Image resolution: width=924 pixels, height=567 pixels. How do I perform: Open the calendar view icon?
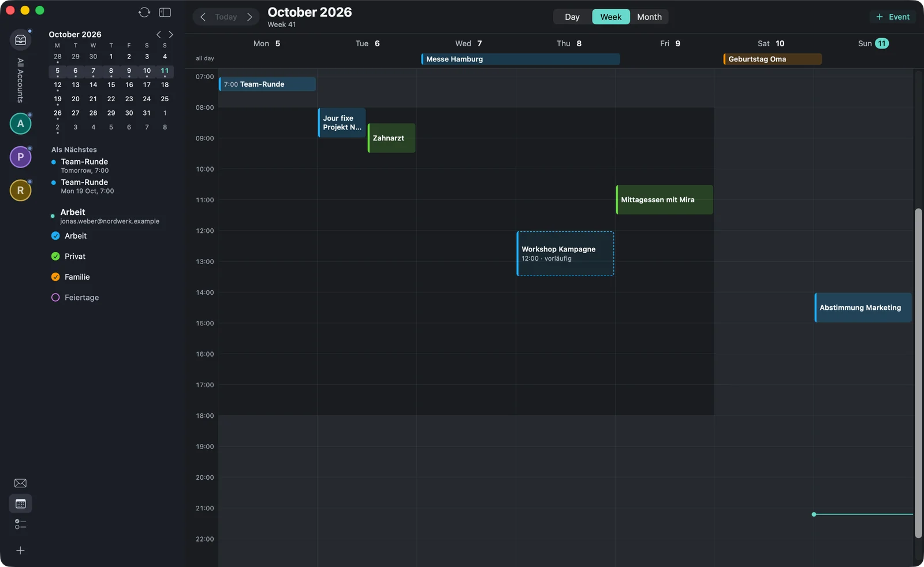[x=20, y=504]
